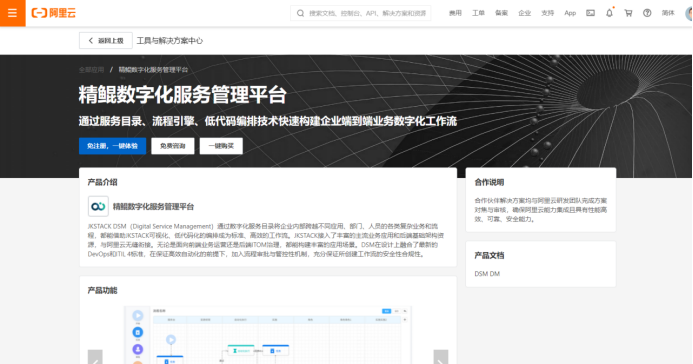Open the help question mark icon

[647, 13]
